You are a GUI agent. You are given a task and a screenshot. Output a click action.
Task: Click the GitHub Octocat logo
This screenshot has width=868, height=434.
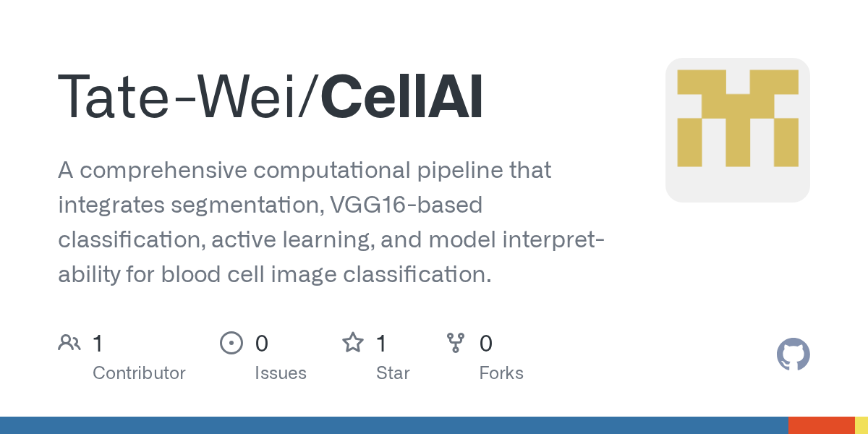(793, 354)
